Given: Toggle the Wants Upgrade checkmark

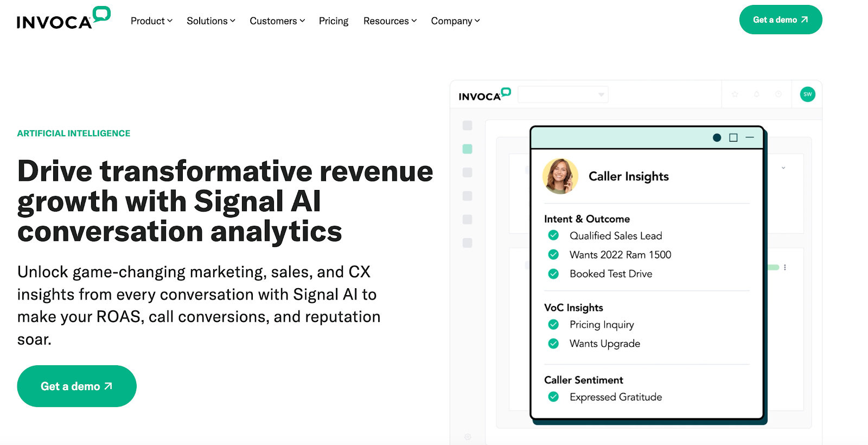Looking at the screenshot, I should tap(553, 343).
